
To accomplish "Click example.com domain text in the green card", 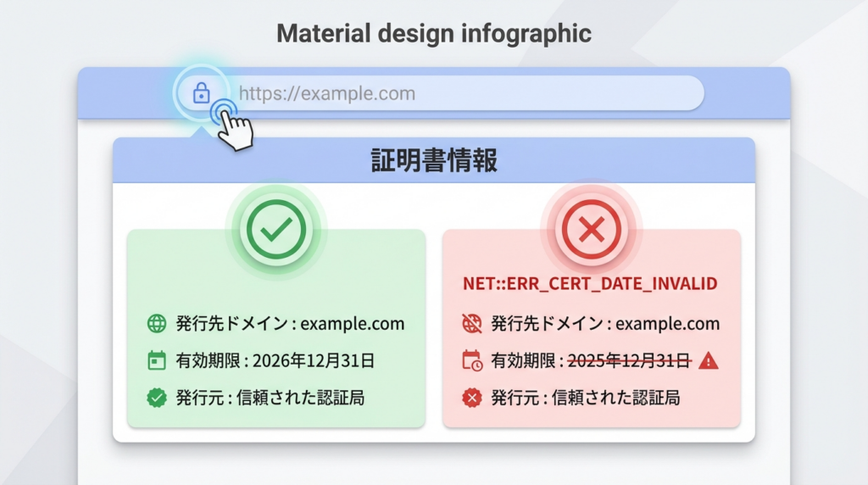I will (x=352, y=323).
